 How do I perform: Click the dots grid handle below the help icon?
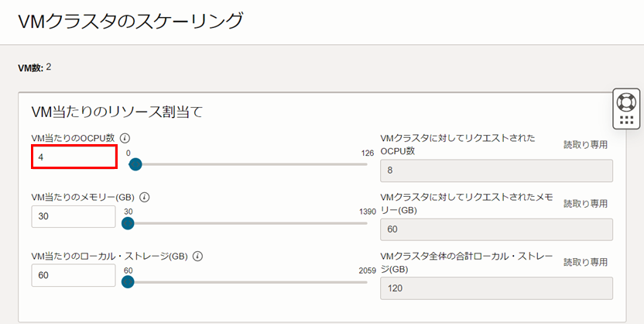point(626,120)
